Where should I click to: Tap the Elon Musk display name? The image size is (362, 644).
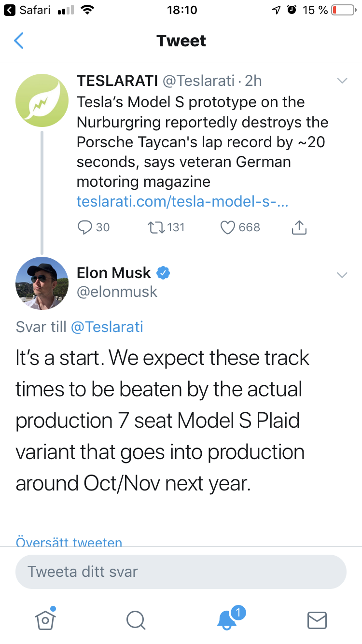(x=114, y=273)
